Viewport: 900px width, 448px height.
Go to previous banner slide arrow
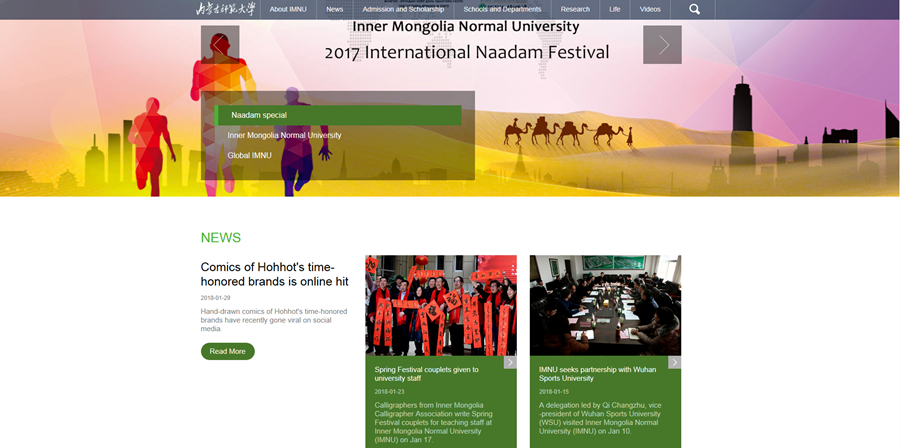220,44
